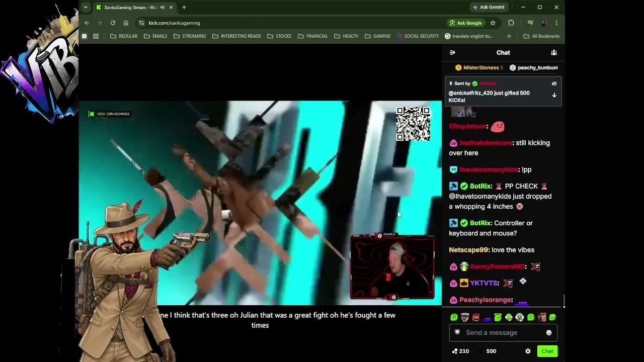Viewport: 644px width, 362px height.
Task: Open BotRix profile from the PP CHECK message
Action: pos(480,186)
